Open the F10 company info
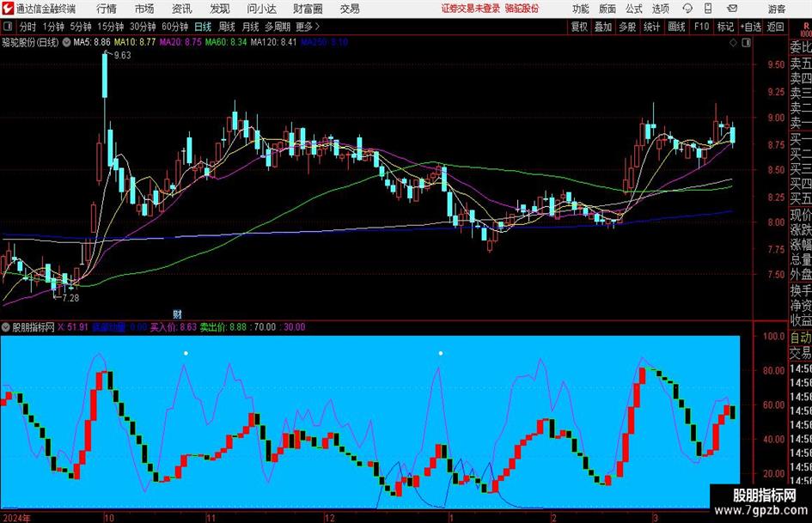 pyautogui.click(x=701, y=27)
